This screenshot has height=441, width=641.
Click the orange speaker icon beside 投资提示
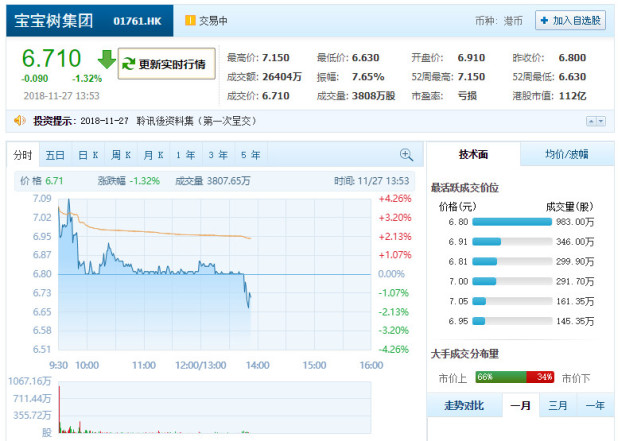[19, 121]
